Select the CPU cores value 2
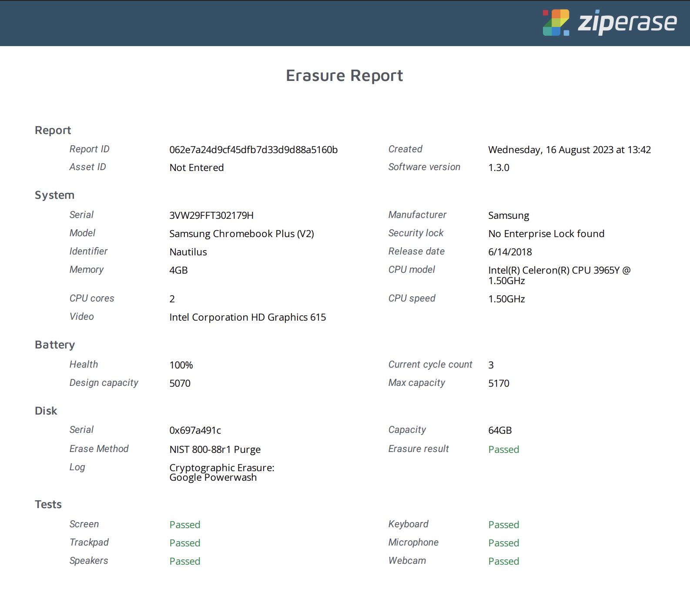Screen dimensions: 690x616 click(172, 299)
